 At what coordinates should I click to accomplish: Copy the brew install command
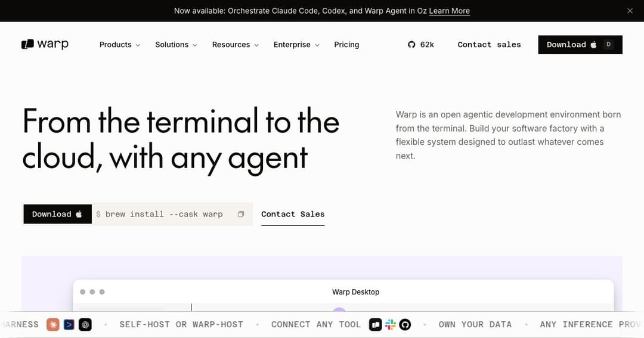tap(241, 214)
